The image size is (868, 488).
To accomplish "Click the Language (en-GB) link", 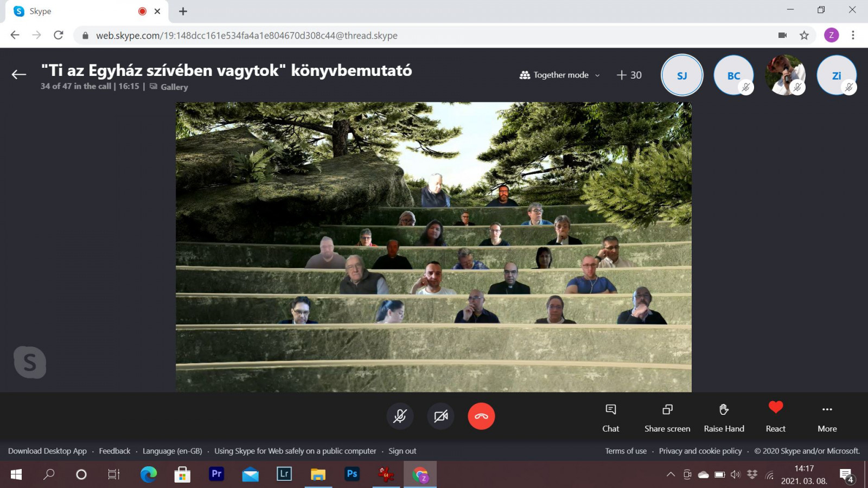I will pyautogui.click(x=172, y=451).
